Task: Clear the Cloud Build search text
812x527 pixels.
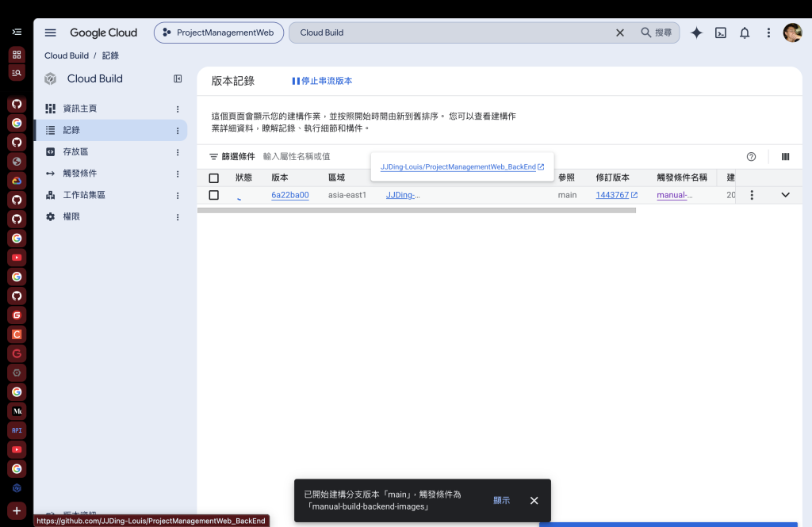Action: [x=620, y=32]
